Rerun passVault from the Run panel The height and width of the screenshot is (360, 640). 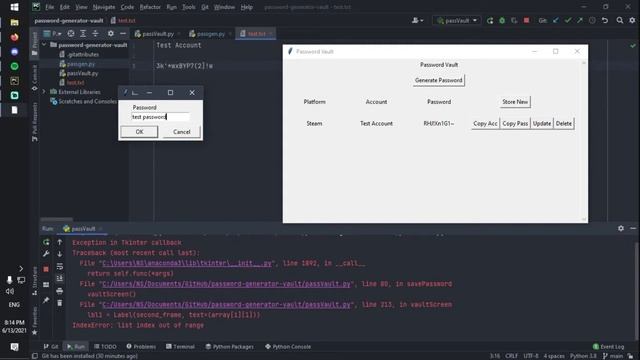[46, 242]
